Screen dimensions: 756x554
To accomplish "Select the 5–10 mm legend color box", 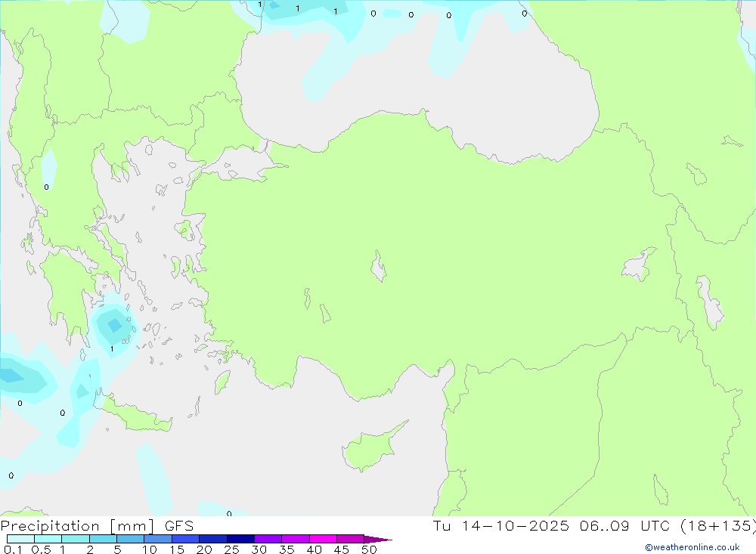I will point(131,539).
